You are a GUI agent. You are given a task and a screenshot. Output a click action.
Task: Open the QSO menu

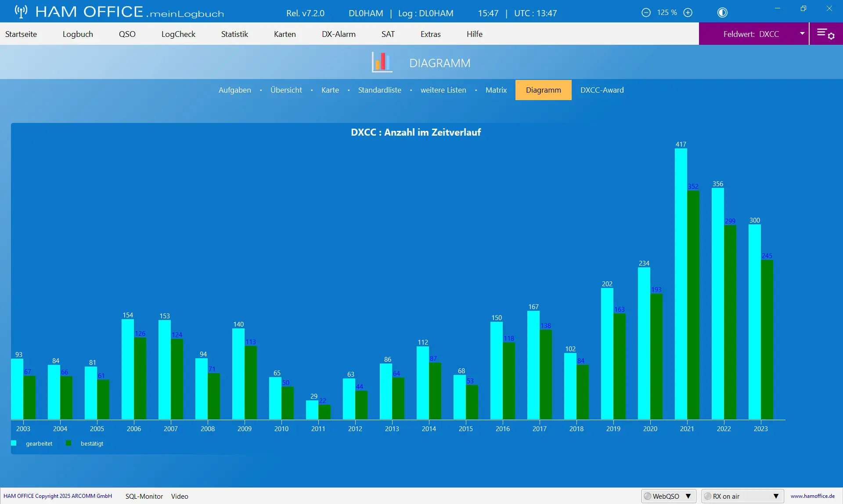tap(127, 34)
